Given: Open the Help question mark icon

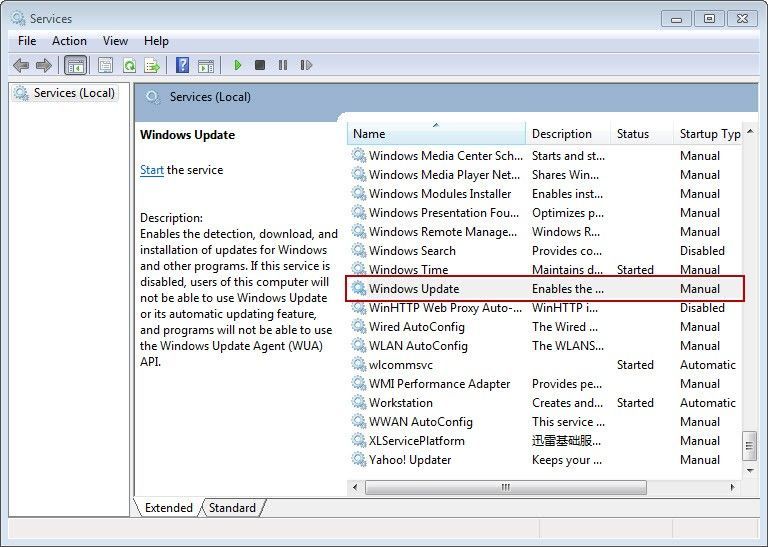Looking at the screenshot, I should point(182,65).
